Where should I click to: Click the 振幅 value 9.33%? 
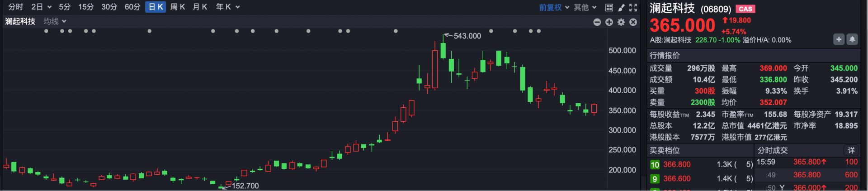click(776, 91)
